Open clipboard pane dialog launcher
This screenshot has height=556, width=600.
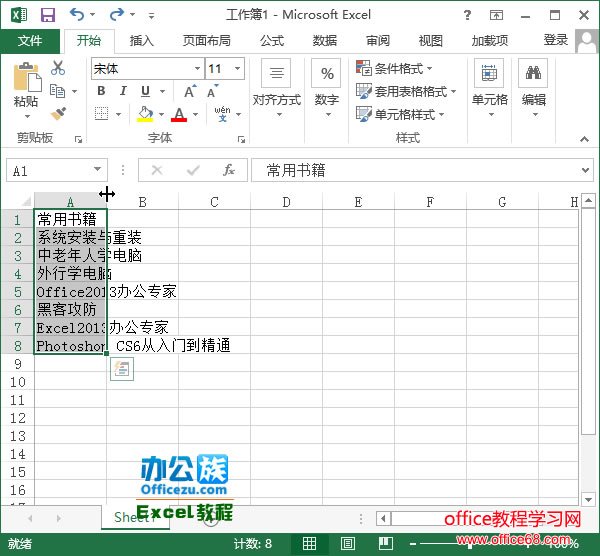coord(78,139)
